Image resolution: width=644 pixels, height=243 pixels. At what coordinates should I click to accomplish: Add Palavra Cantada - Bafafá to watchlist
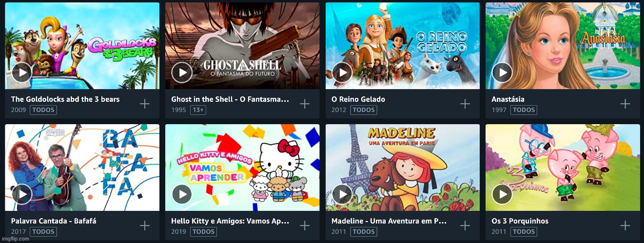pos(145,225)
